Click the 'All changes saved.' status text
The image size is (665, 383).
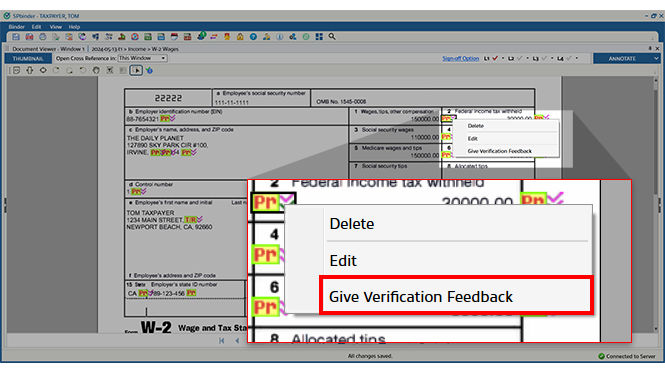click(370, 356)
